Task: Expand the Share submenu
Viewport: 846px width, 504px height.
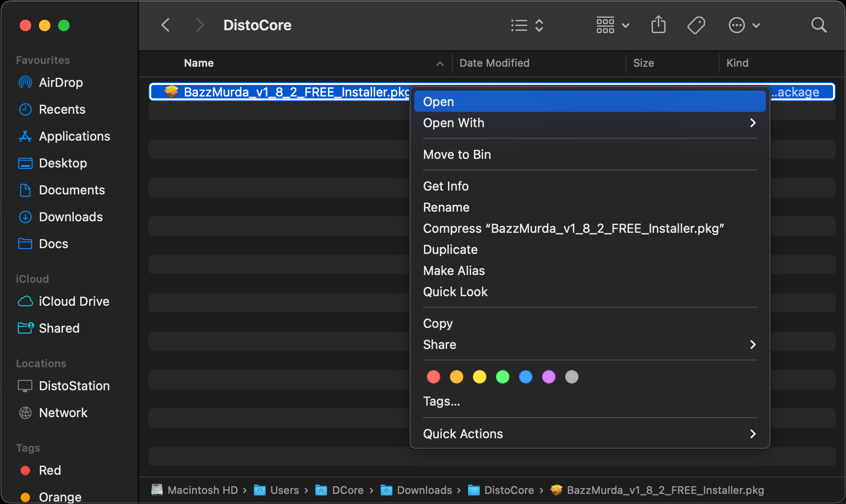Action: click(590, 345)
